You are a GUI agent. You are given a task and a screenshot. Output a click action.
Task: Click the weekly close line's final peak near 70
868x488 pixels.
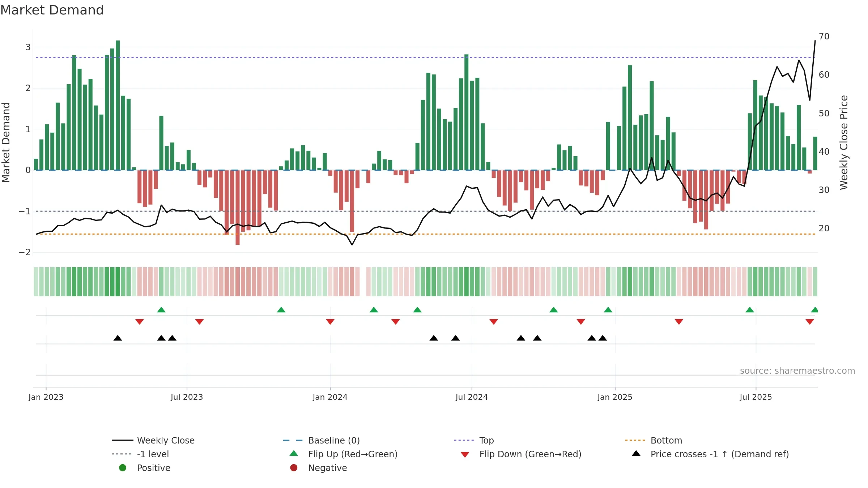(x=815, y=41)
